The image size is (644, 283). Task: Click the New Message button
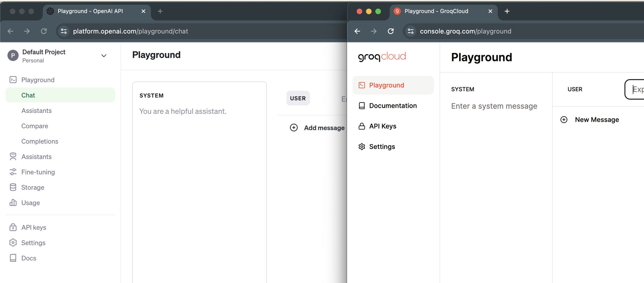590,120
